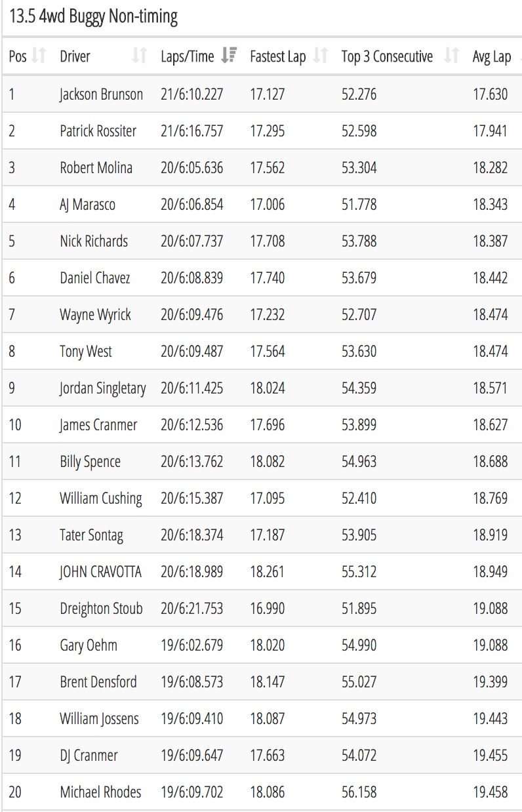Click on AJ Marasco's name
This screenshot has width=522, height=812.
pos(87,205)
